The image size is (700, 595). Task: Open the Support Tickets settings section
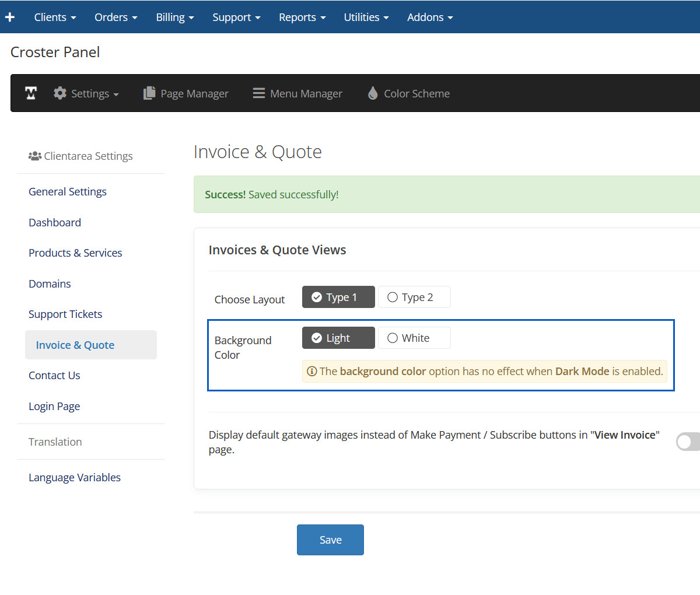[65, 314]
